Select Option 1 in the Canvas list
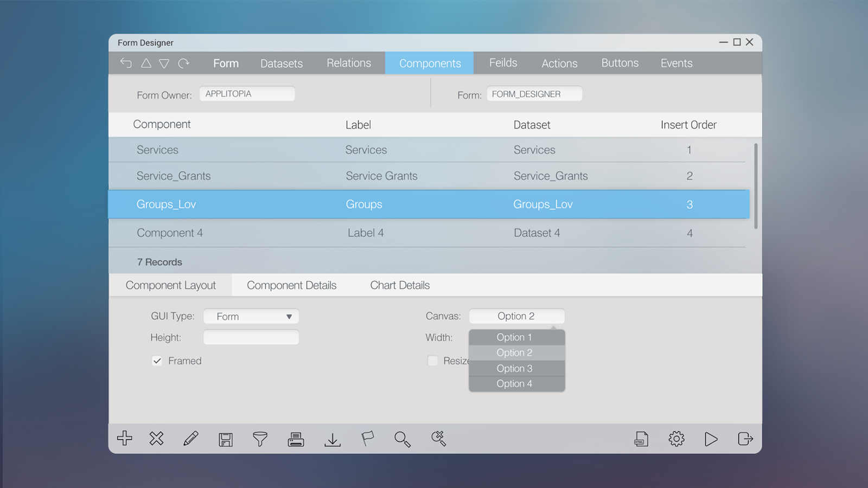The image size is (868, 488). click(x=516, y=337)
